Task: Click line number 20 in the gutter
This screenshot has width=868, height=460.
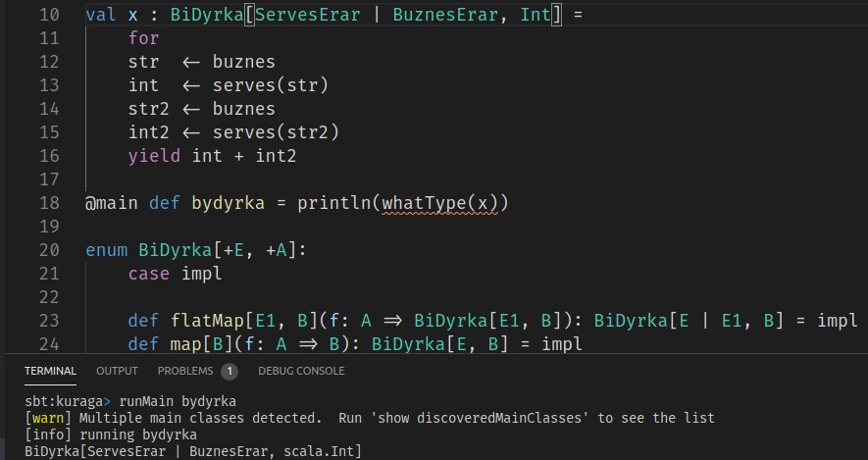Action: click(x=49, y=250)
